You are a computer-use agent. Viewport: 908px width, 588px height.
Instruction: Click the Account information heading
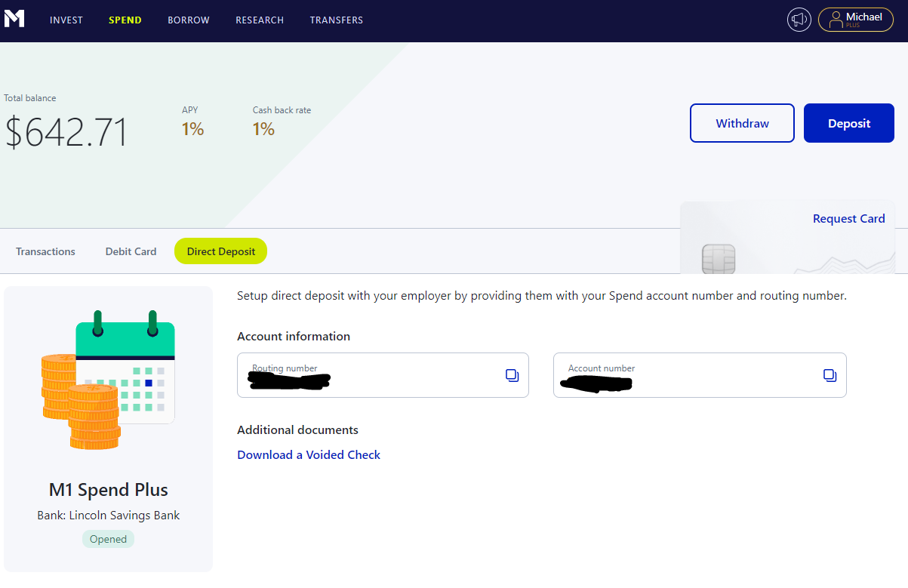(x=294, y=336)
